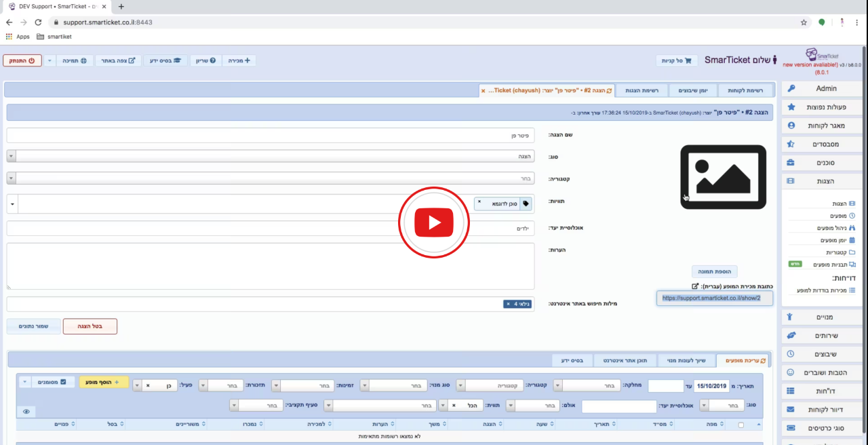The width and height of the screenshot is (868, 445).
Task: Open the בסיס ידע knowledge base button
Action: 165,60
